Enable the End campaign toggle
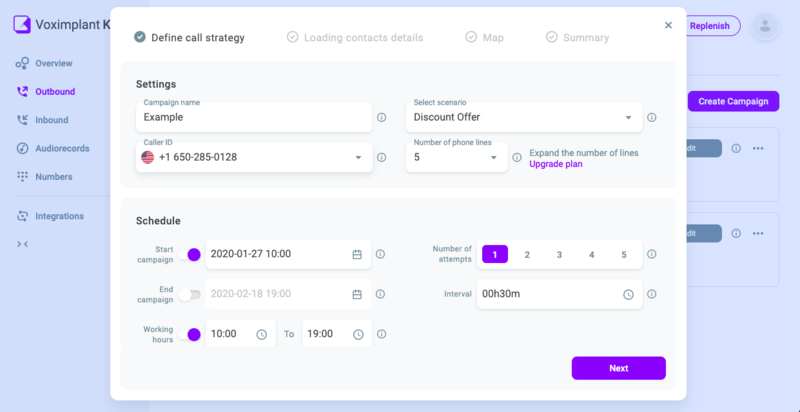800x412 pixels. (x=189, y=294)
